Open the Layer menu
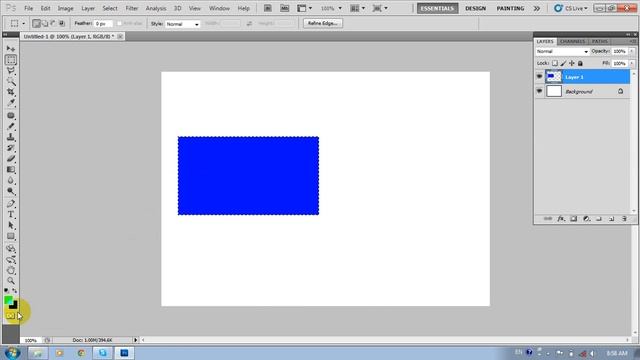Screen dimensions: 640x360 [88, 8]
